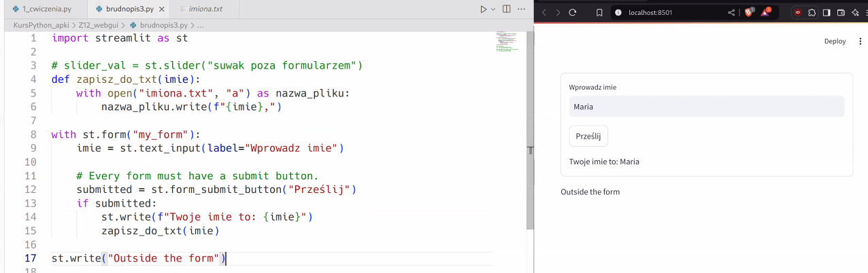Screen dimensions: 868x273
Task: Click the share icon in address bar
Action: tap(731, 12)
